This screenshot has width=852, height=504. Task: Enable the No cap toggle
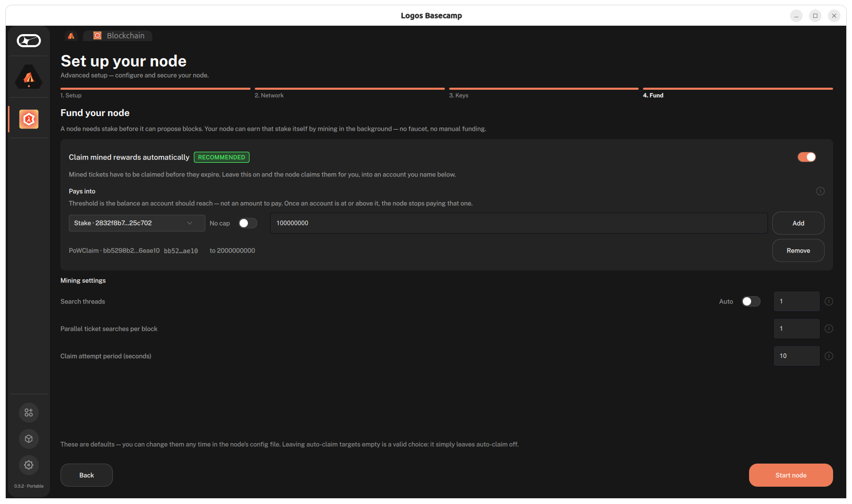248,223
